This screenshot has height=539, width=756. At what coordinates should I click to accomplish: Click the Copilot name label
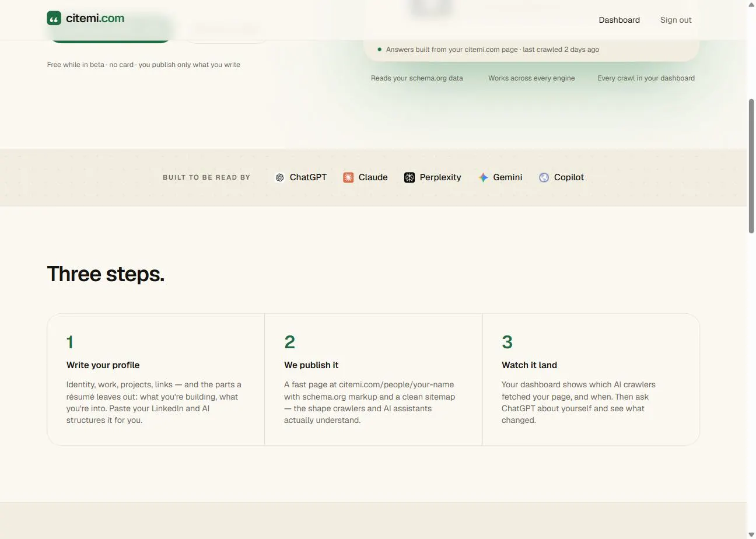(x=569, y=177)
